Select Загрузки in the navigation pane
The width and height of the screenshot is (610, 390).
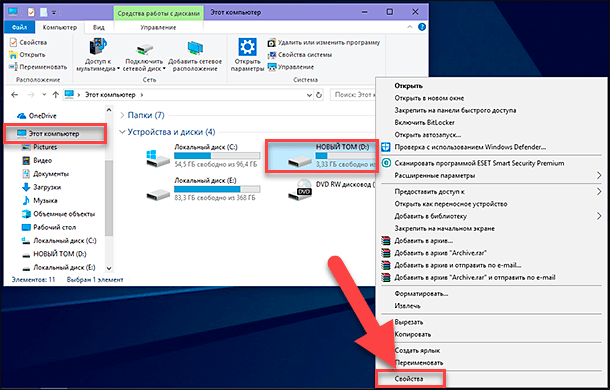pyautogui.click(x=47, y=187)
